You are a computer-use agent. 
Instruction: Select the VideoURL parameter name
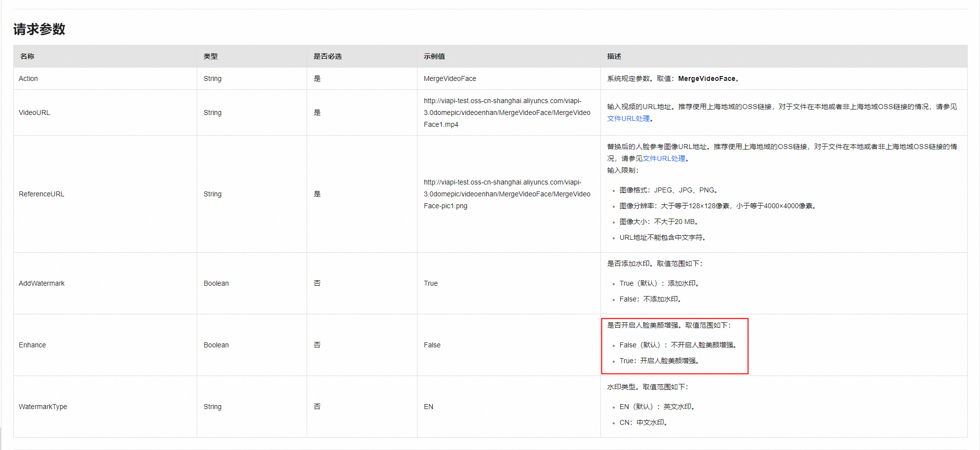35,112
